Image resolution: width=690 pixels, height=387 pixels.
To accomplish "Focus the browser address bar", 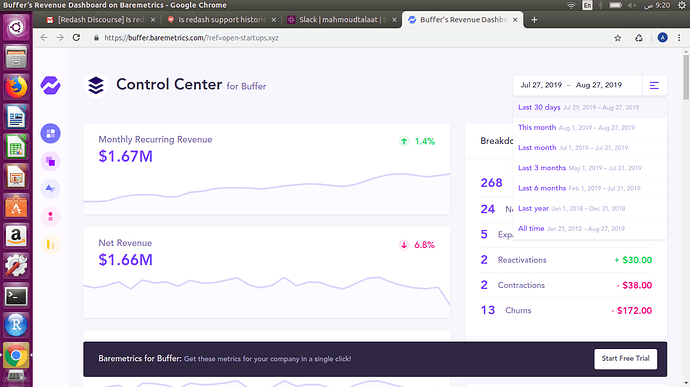I will coord(352,38).
